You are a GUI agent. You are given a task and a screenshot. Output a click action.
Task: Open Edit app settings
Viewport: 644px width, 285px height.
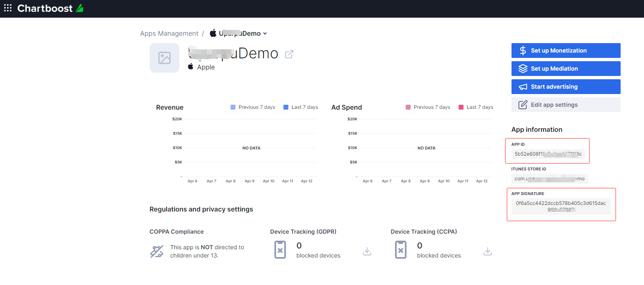(x=566, y=105)
